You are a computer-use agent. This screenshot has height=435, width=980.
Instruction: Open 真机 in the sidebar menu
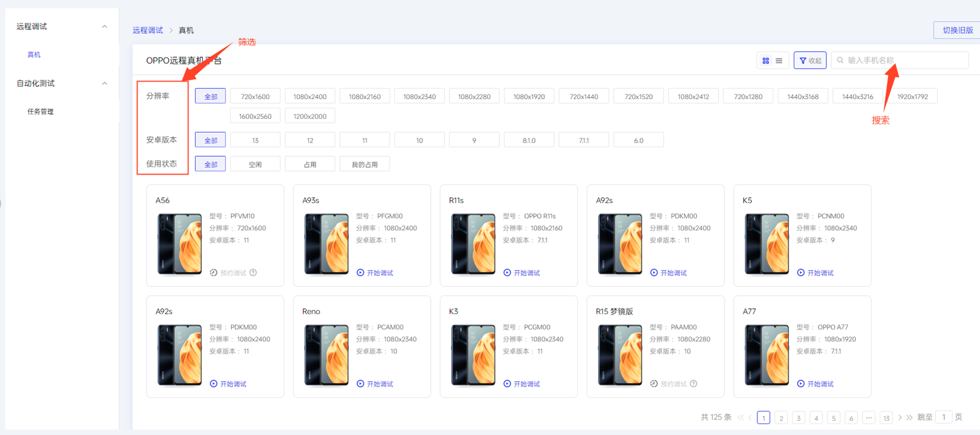point(34,55)
